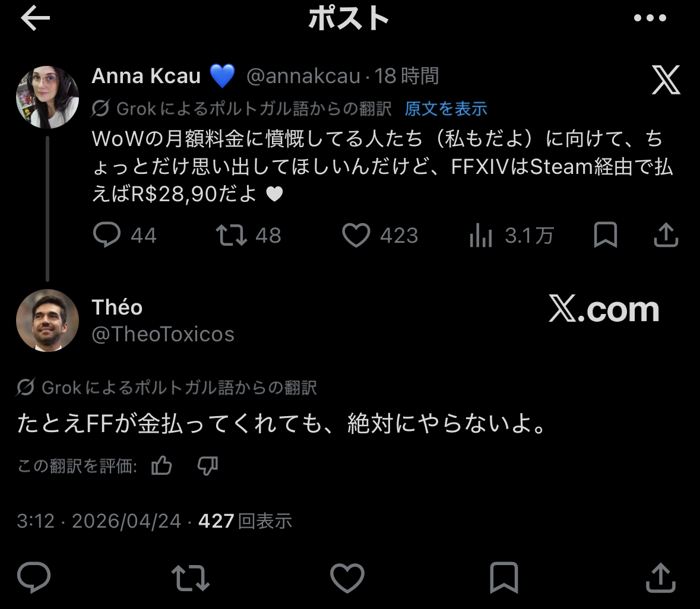The image size is (700, 609).
Task: Show original text via 原文を表示
Action: tap(446, 109)
